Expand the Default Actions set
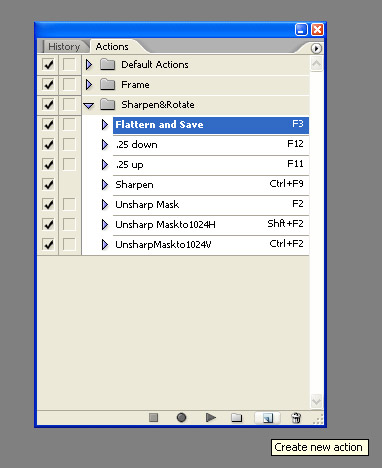 (89, 64)
